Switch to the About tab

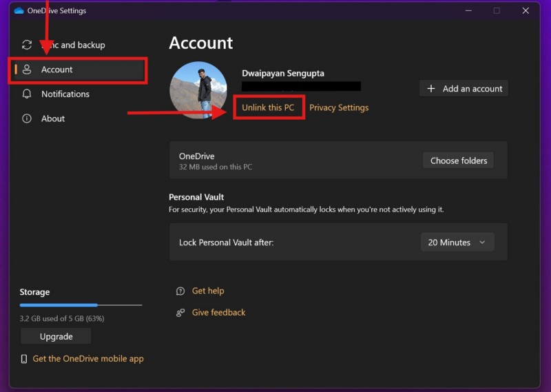[x=53, y=118]
